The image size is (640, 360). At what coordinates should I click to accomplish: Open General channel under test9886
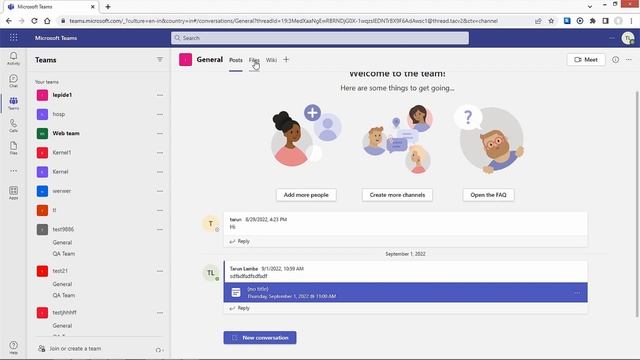click(62, 242)
